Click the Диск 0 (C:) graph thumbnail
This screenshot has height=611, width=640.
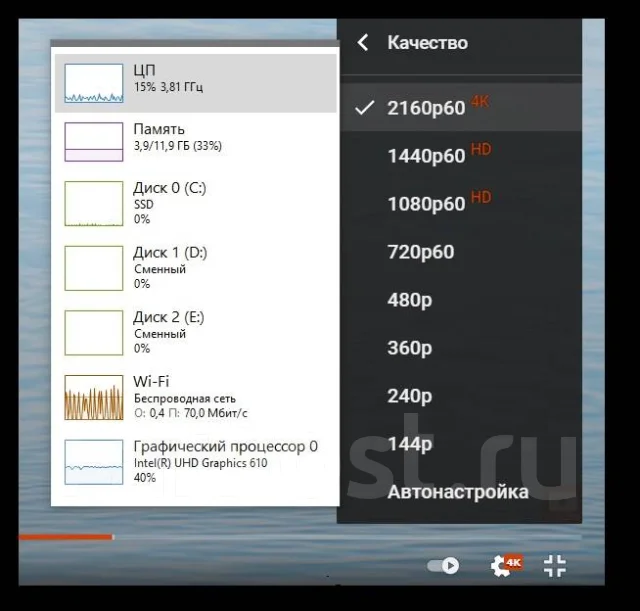coord(93,203)
